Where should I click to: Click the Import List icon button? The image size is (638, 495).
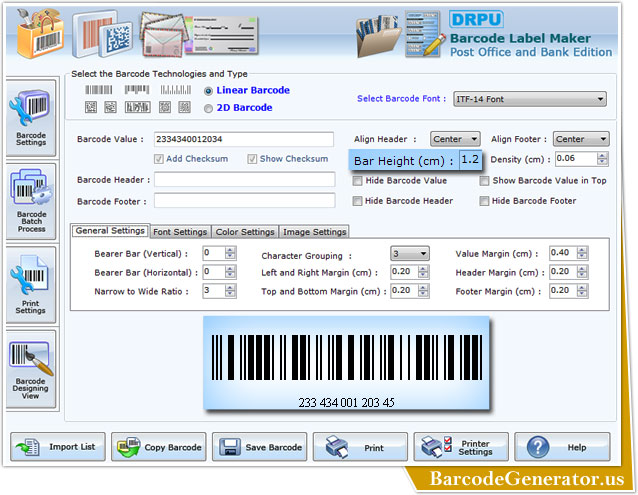(56, 447)
